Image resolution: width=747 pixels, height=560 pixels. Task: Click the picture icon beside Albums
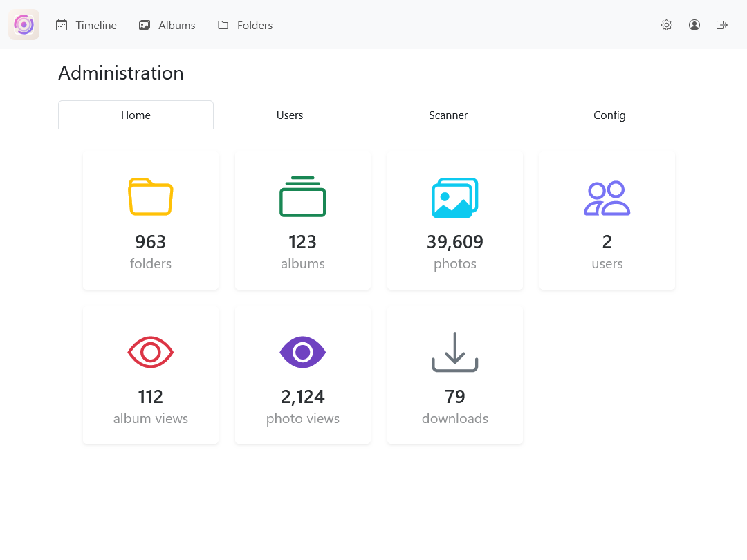click(x=145, y=26)
